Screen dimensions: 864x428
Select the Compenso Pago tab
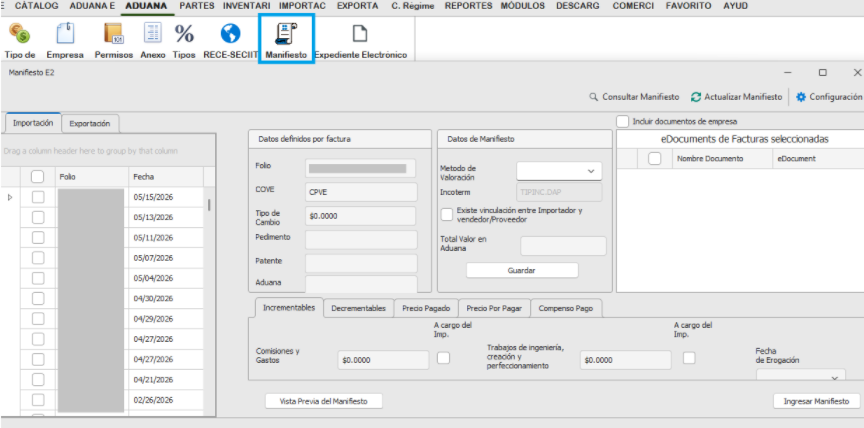point(566,308)
